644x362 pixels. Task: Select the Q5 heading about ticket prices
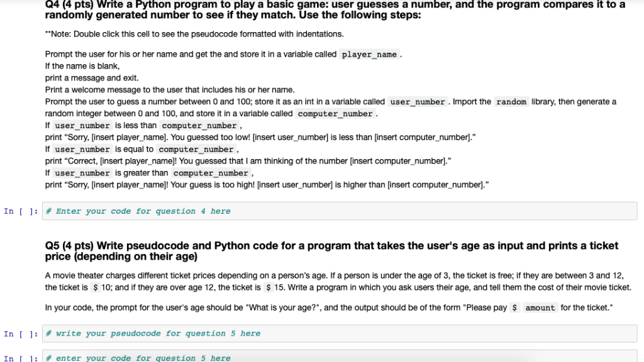pyautogui.click(x=252, y=245)
